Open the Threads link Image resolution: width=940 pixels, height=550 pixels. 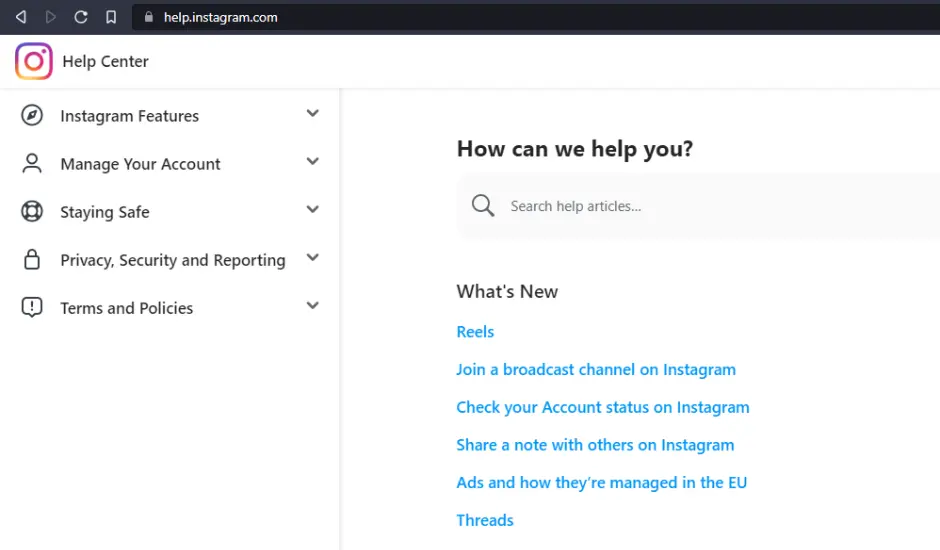(x=485, y=520)
